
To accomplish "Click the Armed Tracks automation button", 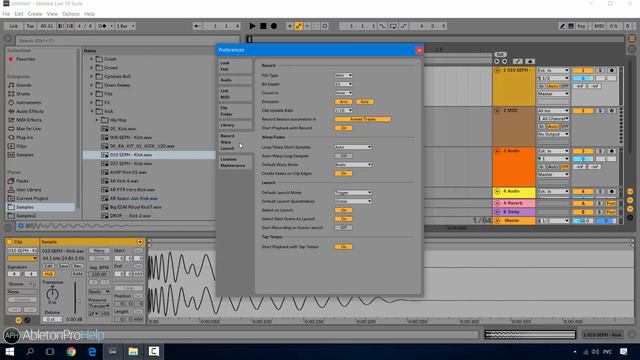I will click(363, 119).
